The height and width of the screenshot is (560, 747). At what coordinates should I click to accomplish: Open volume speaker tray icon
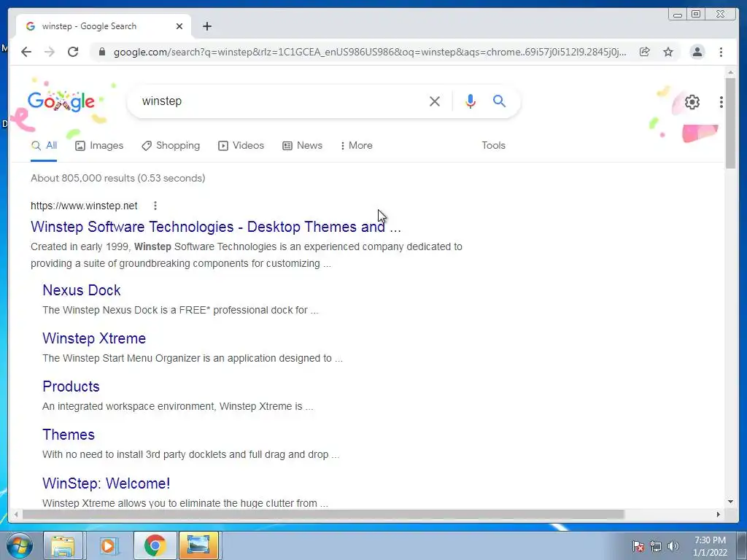click(673, 546)
